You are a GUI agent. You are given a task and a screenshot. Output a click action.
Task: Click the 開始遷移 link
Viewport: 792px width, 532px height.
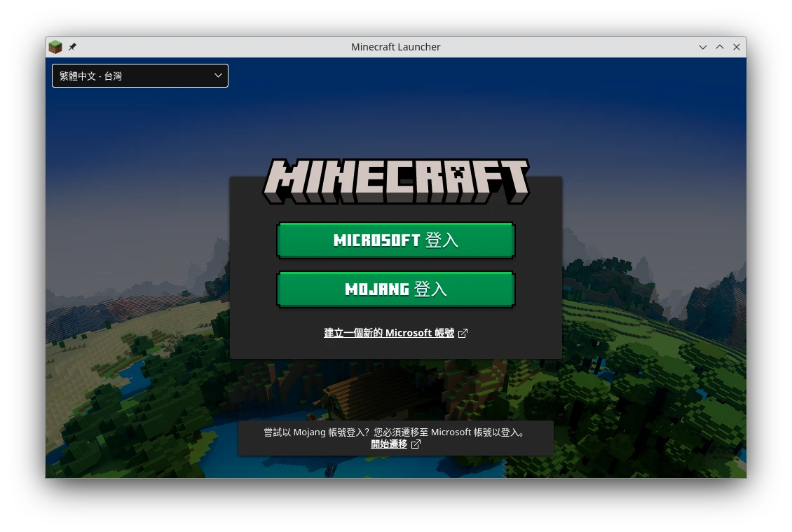pyautogui.click(x=389, y=444)
